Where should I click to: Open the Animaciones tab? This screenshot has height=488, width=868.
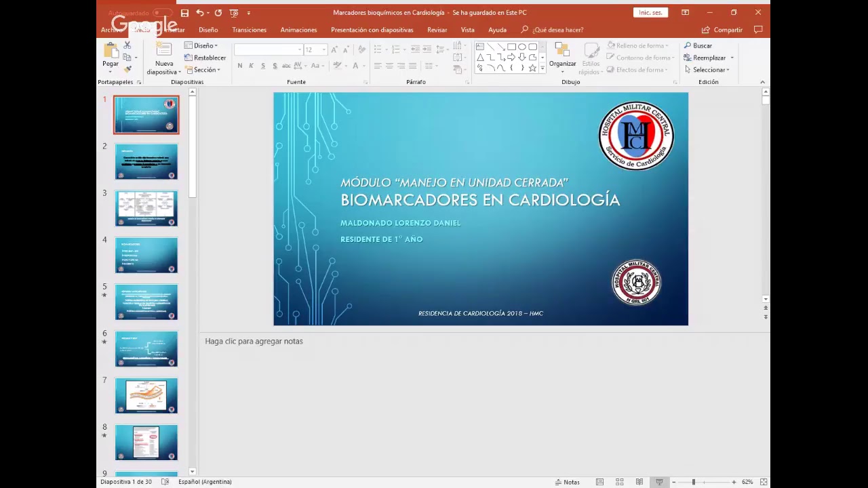pyautogui.click(x=298, y=30)
